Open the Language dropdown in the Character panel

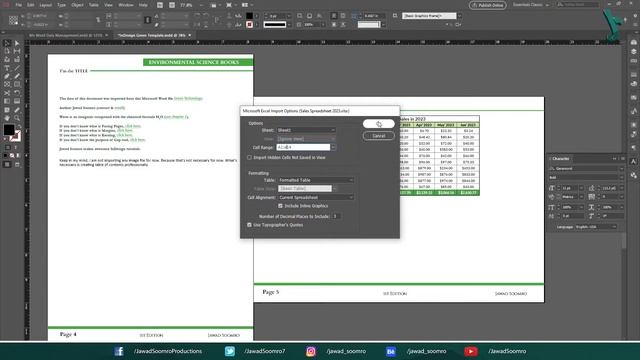(596, 227)
